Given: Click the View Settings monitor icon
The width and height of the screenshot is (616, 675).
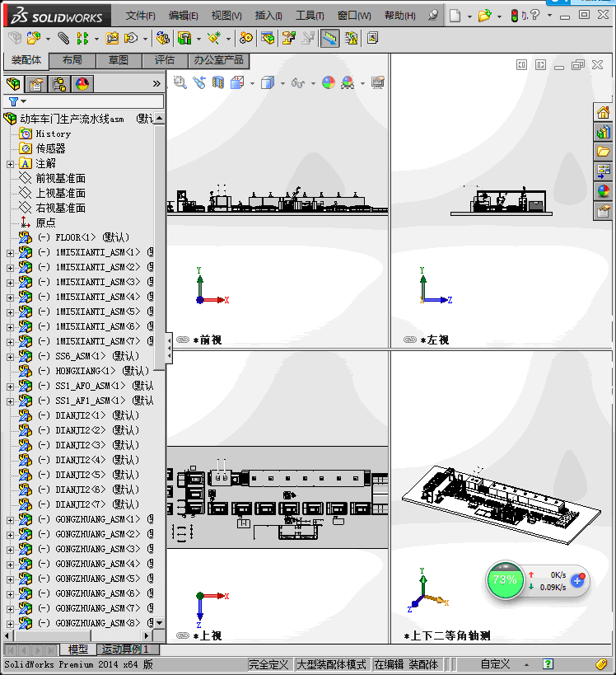Looking at the screenshot, I should (378, 82).
